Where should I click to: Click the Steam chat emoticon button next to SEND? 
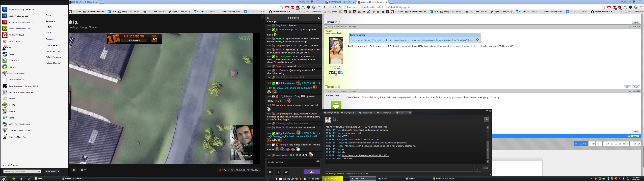pos(477,168)
